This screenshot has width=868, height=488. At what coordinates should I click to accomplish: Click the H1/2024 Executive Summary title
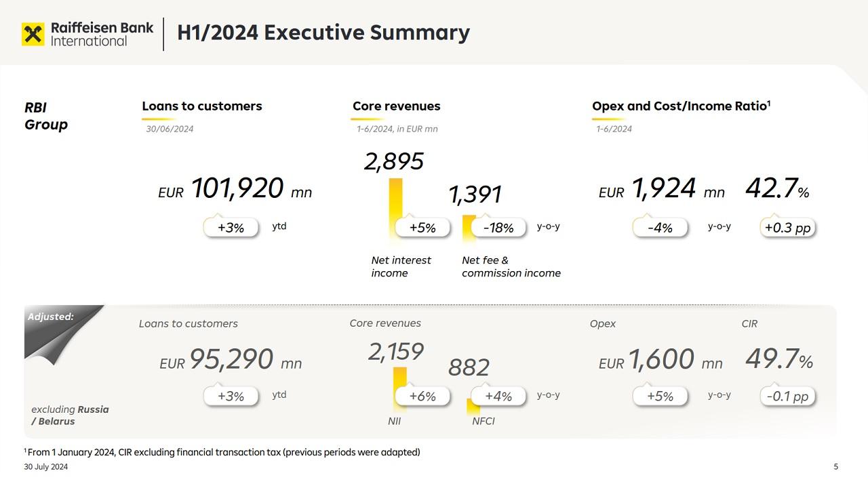pyautogui.click(x=323, y=33)
